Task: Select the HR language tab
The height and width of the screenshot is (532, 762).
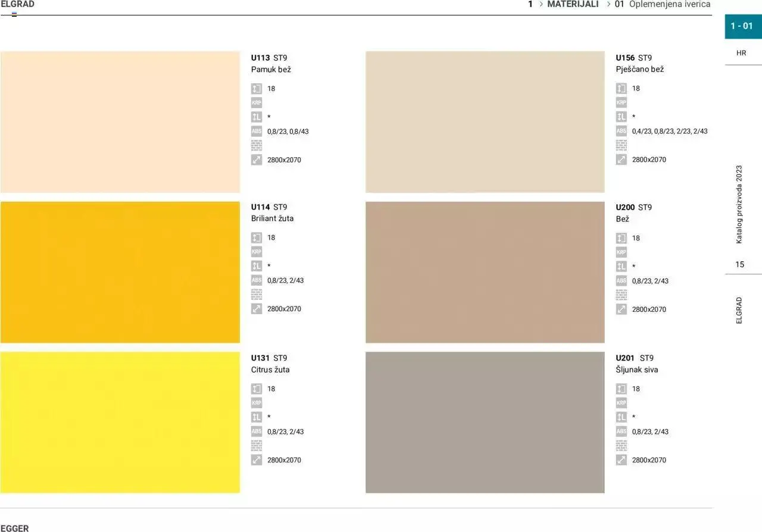Action: 741,53
